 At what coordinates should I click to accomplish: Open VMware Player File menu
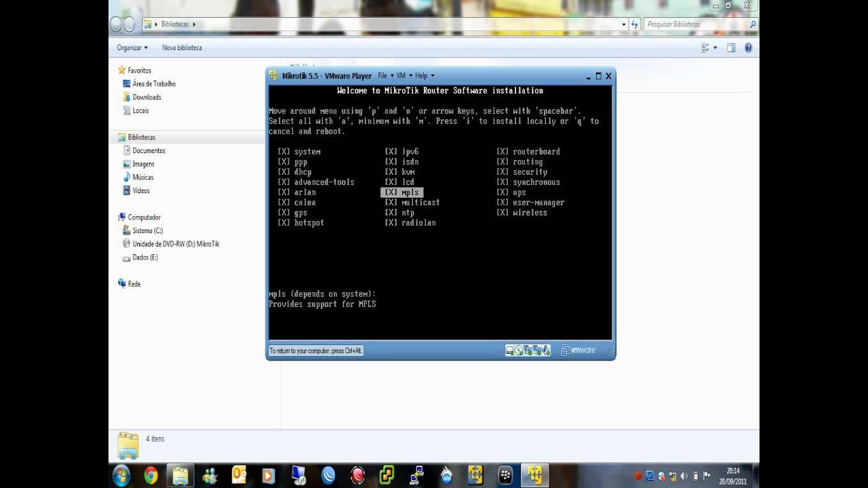[384, 76]
